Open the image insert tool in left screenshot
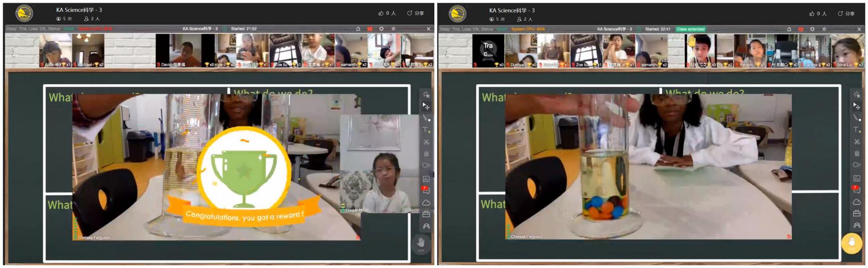The width and height of the screenshot is (868, 268). [426, 178]
